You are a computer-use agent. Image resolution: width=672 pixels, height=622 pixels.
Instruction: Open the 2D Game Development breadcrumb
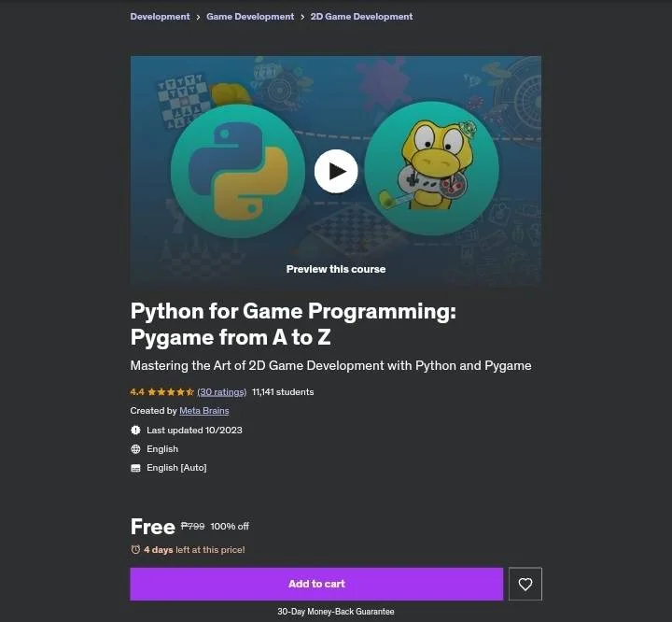click(x=362, y=17)
